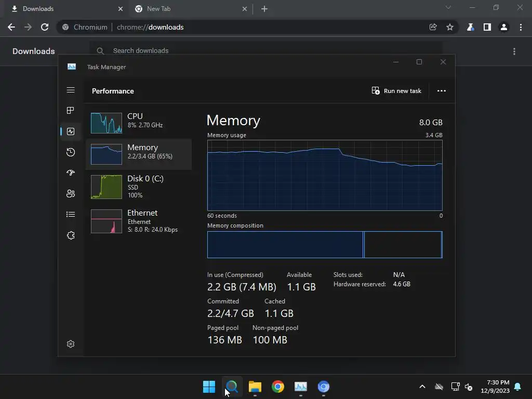Click the Search downloads field

click(x=265, y=50)
